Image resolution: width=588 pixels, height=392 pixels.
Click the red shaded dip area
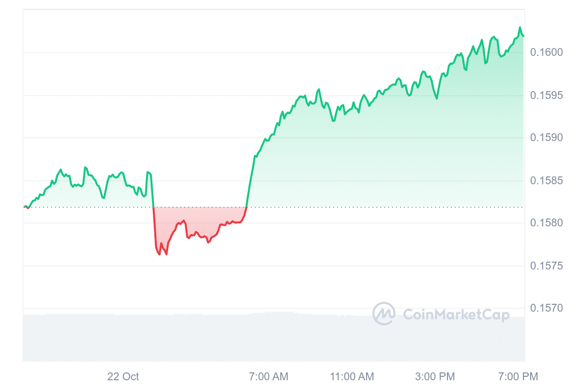pos(196,218)
